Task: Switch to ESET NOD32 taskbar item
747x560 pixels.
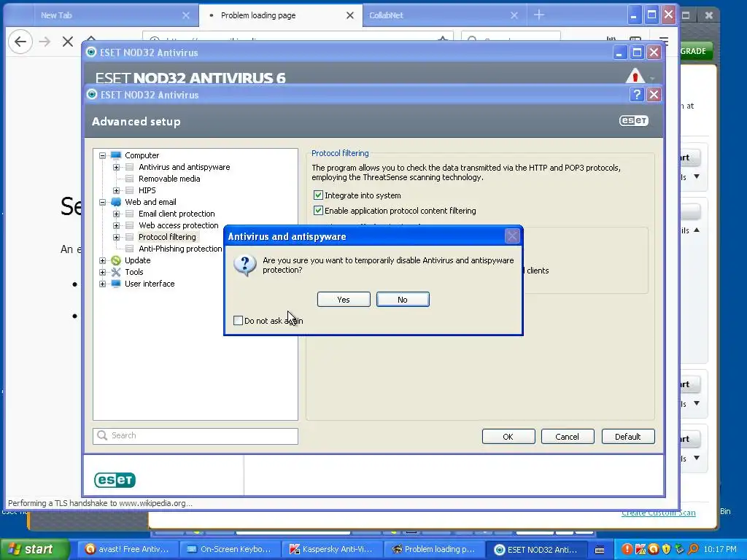Action: (535, 549)
